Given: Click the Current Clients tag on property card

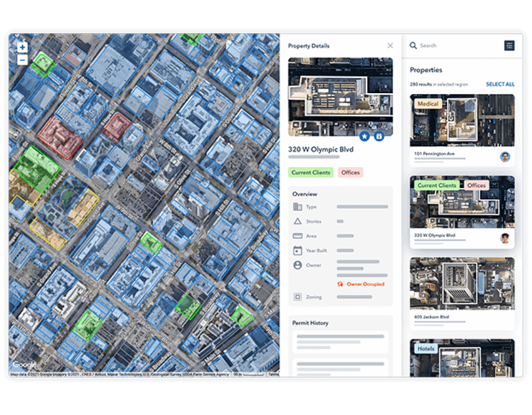Looking at the screenshot, I should pos(437,185).
